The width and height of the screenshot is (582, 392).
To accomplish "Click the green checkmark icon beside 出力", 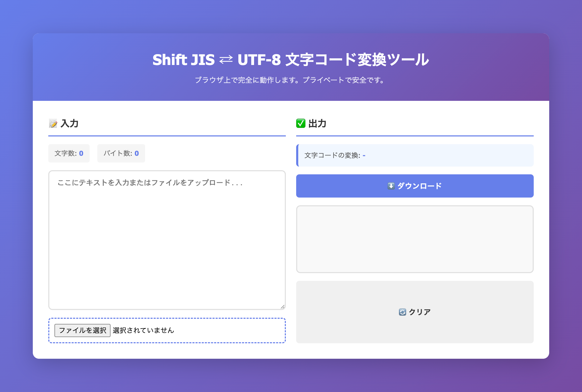I will (301, 124).
